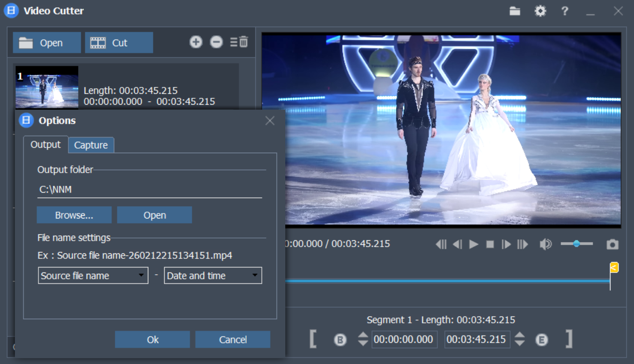The height and width of the screenshot is (364, 634).
Task: Click the remove segment minus icon
Action: pyautogui.click(x=216, y=42)
